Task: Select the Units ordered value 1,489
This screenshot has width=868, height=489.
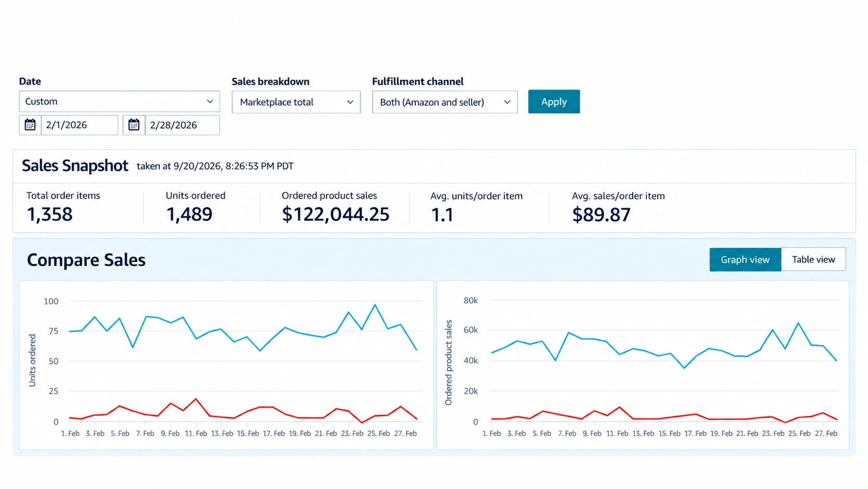Action: tap(189, 214)
